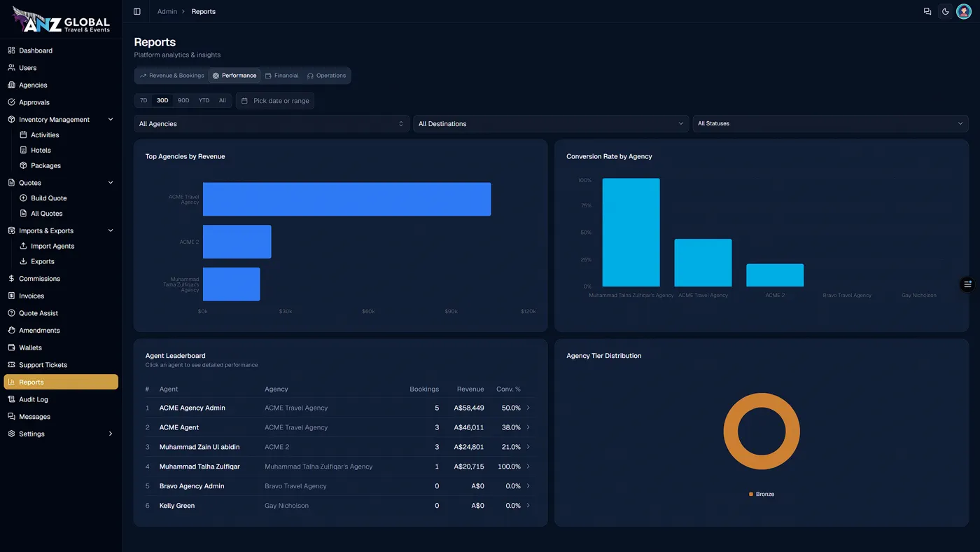Click the ACME Travel Agency revenue bar
This screenshot has height=552, width=980.
[x=346, y=199]
